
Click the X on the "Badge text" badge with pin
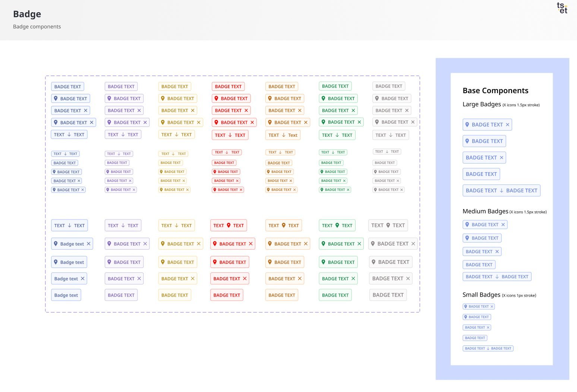click(x=89, y=244)
